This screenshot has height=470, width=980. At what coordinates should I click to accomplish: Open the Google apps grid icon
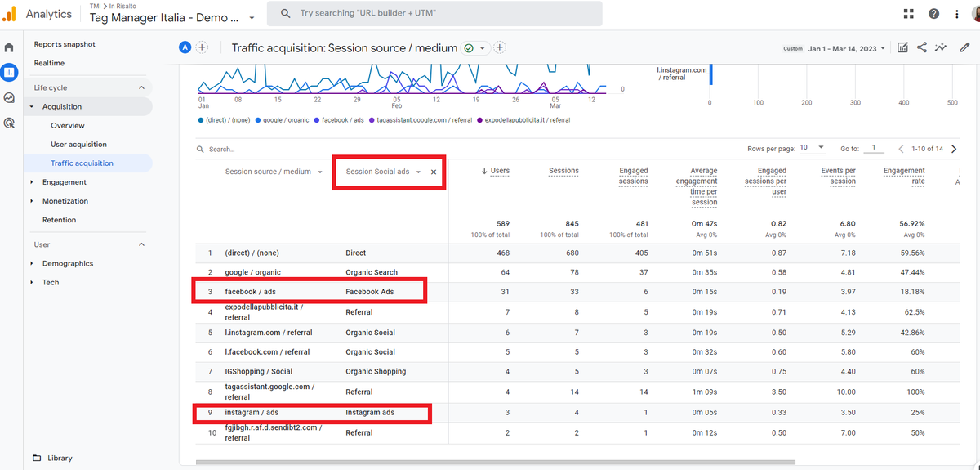(x=909, y=14)
